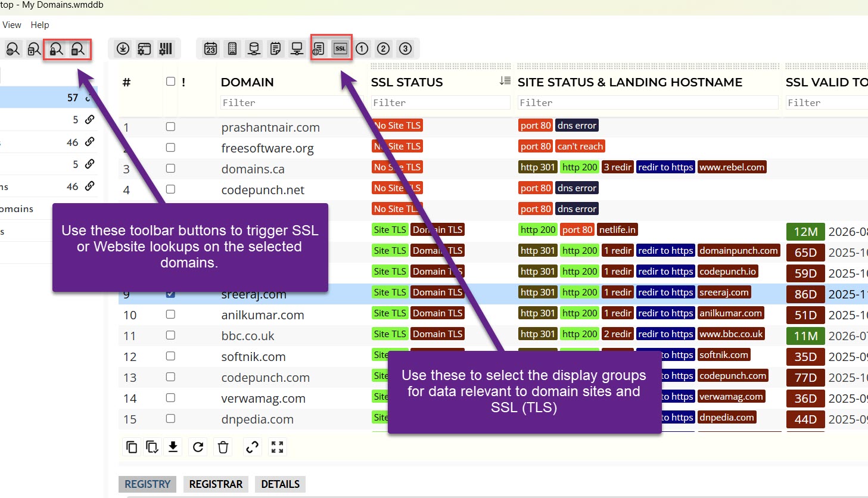Click the globe lookup search icon
The width and height of the screenshot is (868, 498).
click(12, 49)
